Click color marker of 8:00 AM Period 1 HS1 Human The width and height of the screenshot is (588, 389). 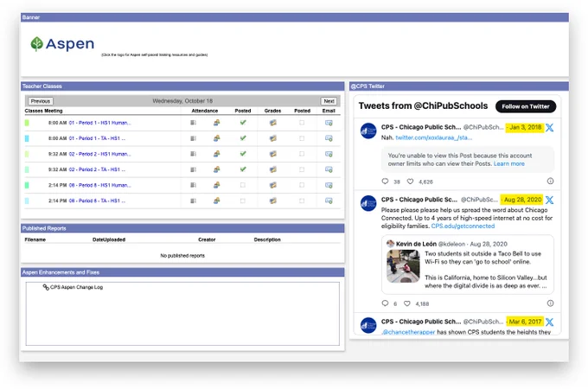click(x=27, y=123)
